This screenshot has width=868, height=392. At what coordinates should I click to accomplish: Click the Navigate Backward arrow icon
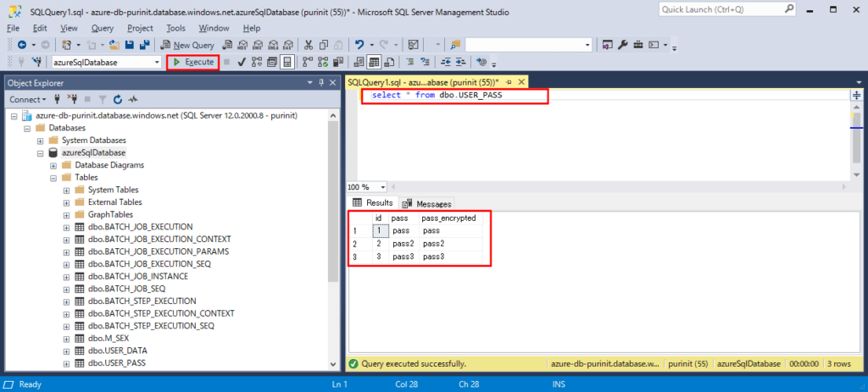(x=21, y=46)
